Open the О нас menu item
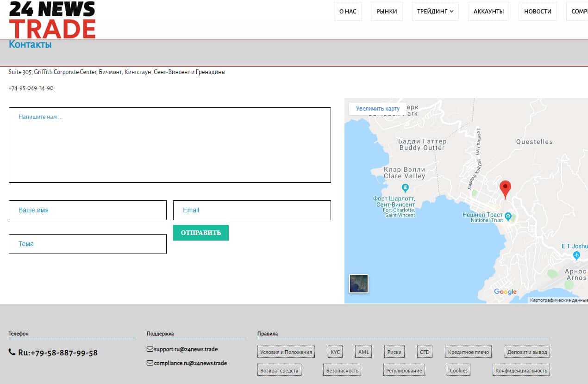The height and width of the screenshot is (384, 588). [x=348, y=12]
